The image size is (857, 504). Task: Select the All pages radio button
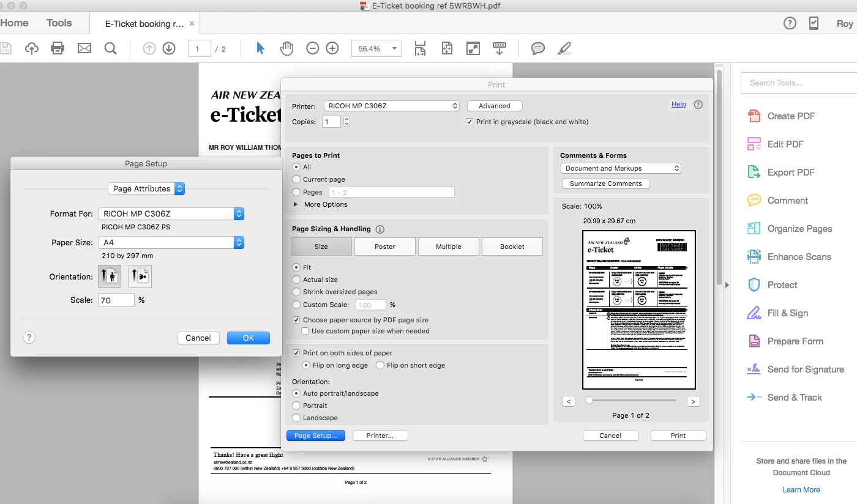[296, 167]
